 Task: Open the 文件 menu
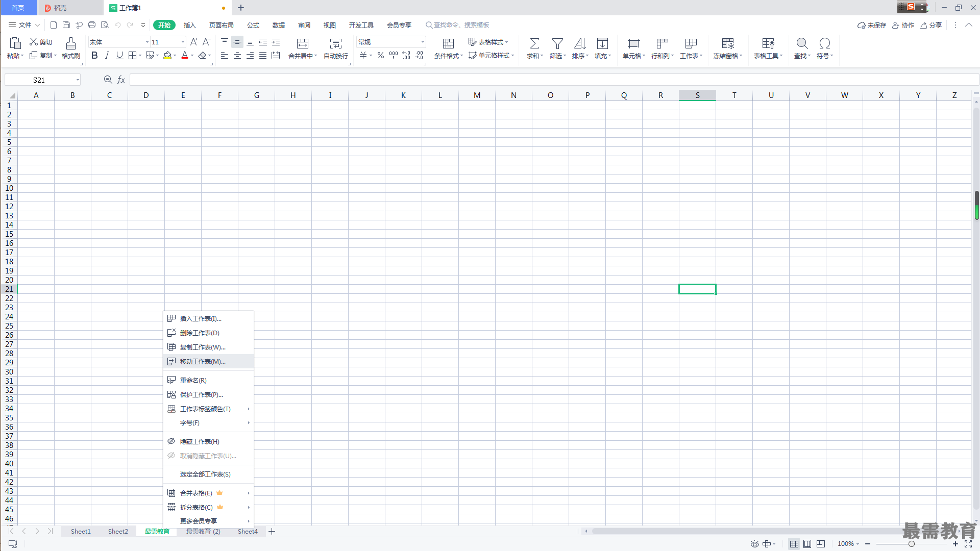tap(24, 24)
